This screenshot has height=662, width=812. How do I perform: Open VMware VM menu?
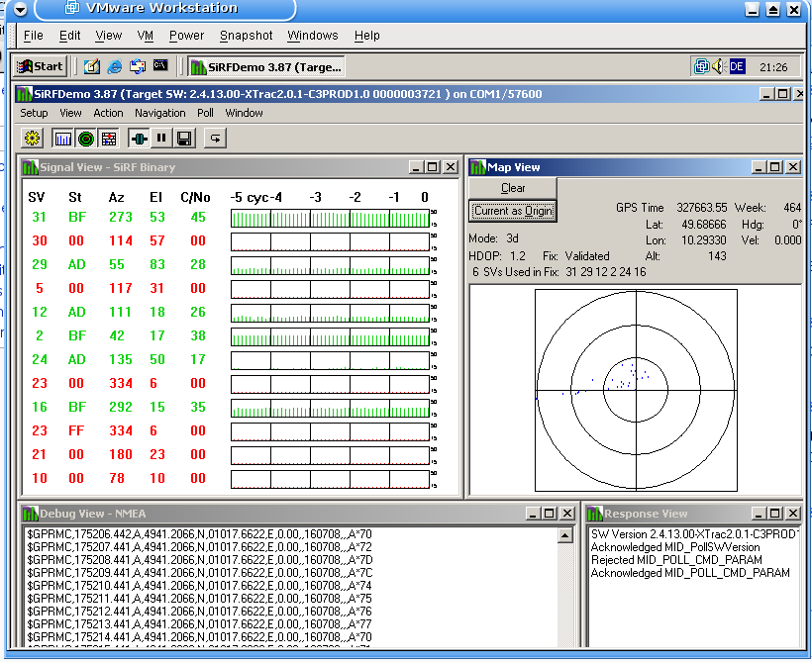click(146, 36)
